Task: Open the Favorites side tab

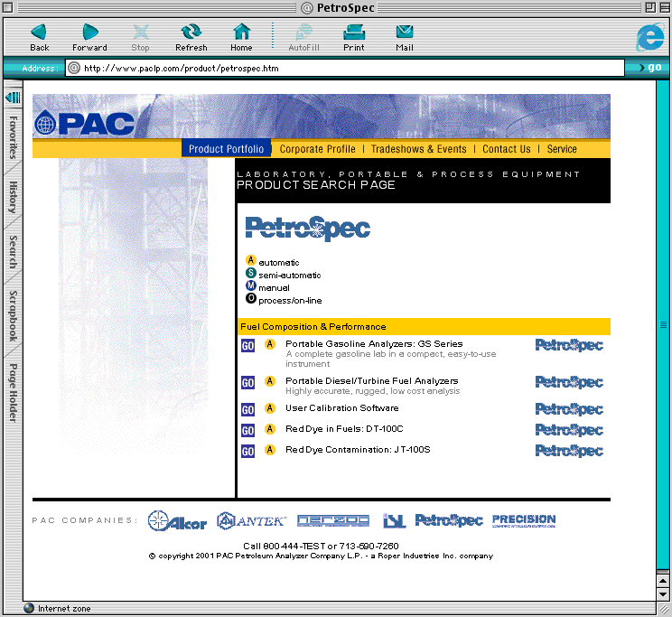Action: [14, 137]
